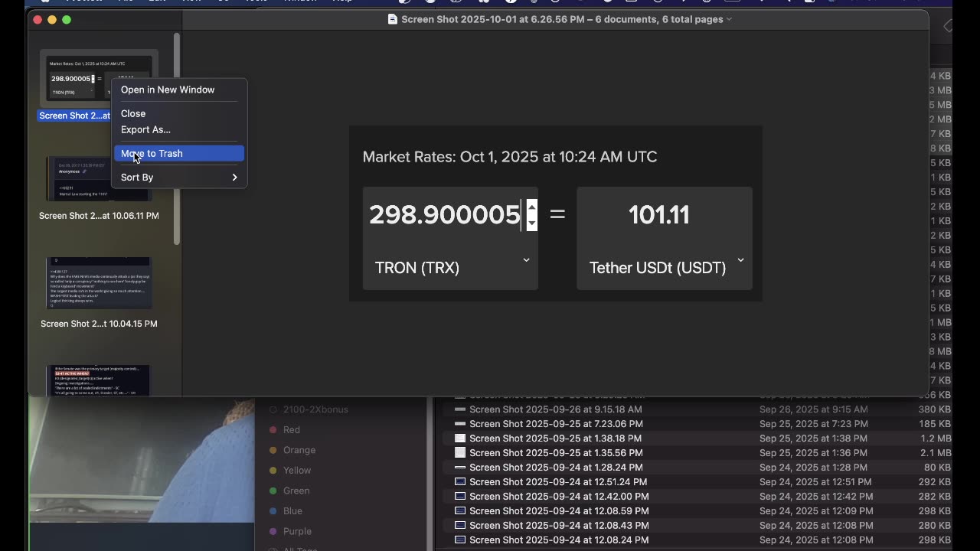The image size is (980, 551).
Task: Click file icon for Screen Shot 2025-09-24 at 12.42.00 PM
Action: 460,497
